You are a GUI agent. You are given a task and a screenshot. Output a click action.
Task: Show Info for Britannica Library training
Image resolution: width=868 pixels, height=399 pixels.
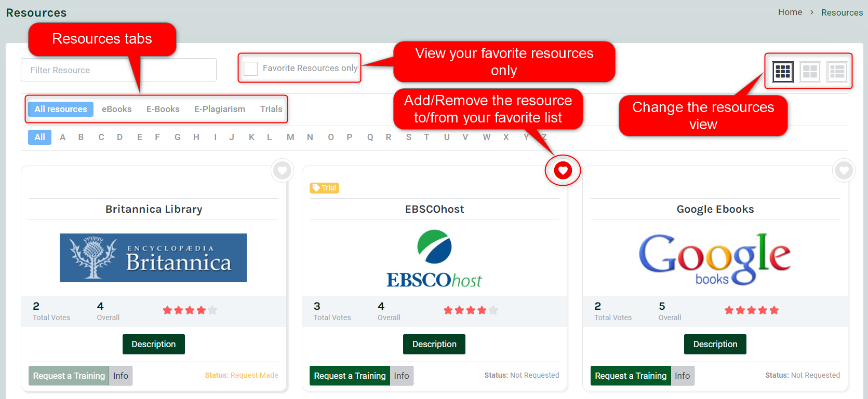[x=121, y=376]
